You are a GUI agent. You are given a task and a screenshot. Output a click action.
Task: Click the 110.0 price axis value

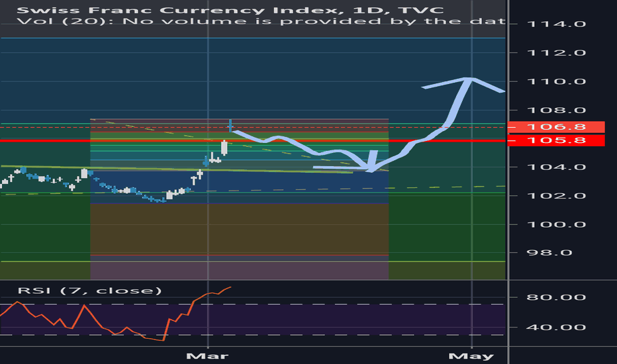pos(556,81)
